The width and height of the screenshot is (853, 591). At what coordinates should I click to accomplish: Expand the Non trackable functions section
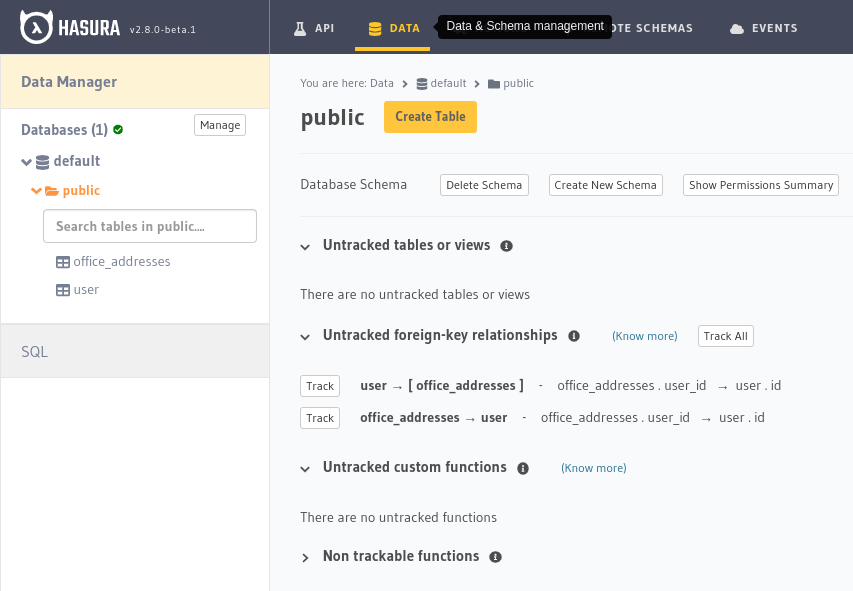307,557
